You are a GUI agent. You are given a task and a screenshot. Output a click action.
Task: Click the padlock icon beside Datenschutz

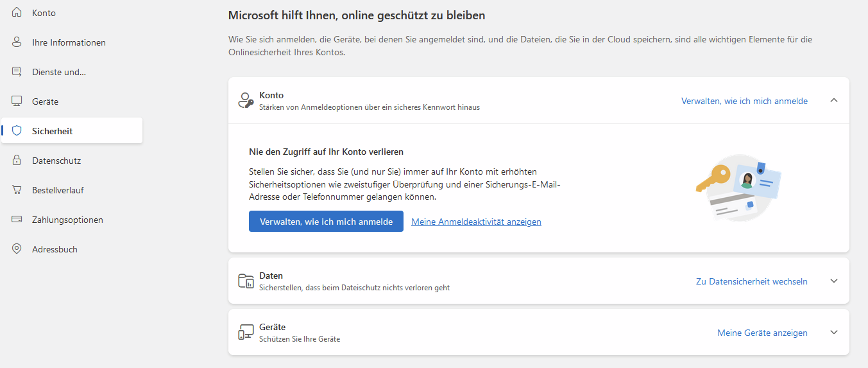[x=17, y=161]
